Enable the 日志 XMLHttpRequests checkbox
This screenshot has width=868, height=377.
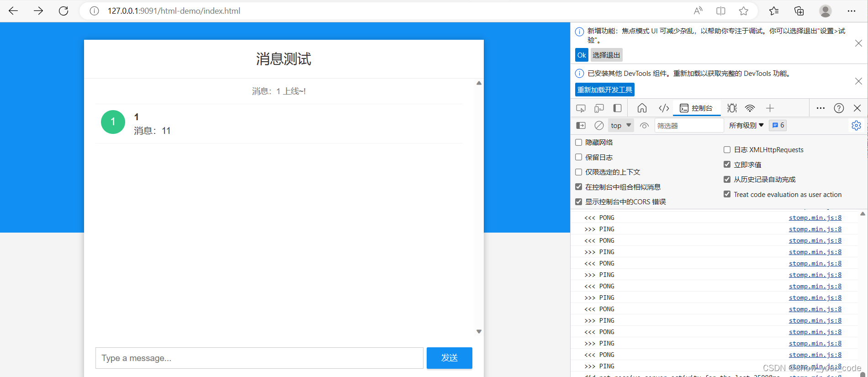727,149
